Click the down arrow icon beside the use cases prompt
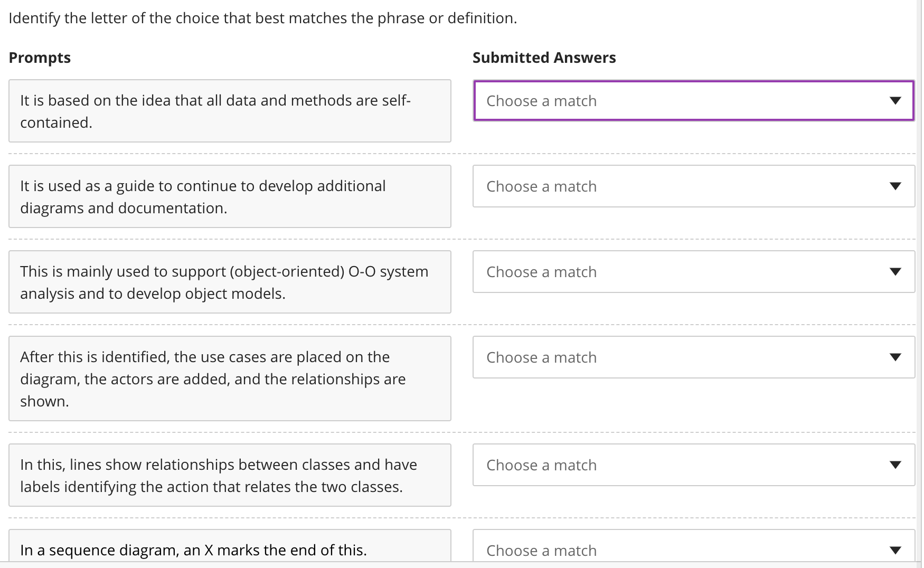Screen dimensions: 924x568 pyautogui.click(x=895, y=357)
